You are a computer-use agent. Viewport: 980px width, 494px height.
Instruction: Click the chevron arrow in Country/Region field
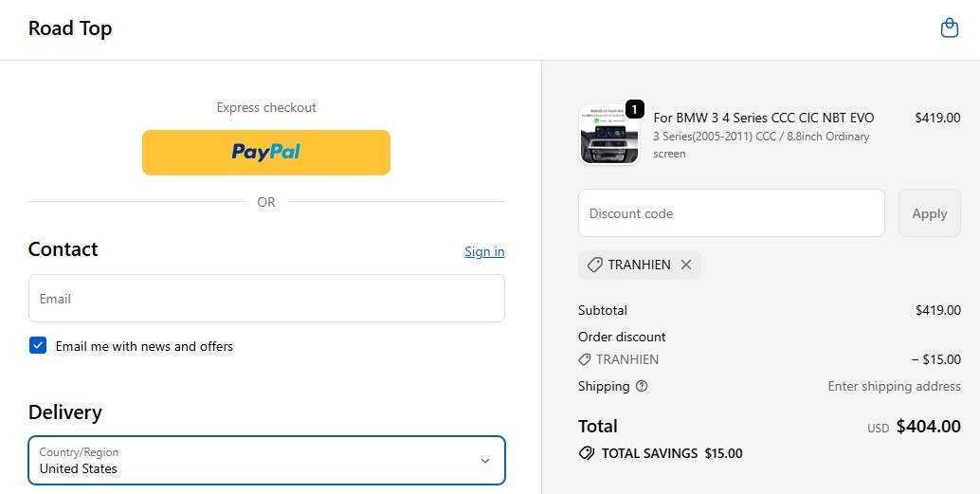(485, 461)
